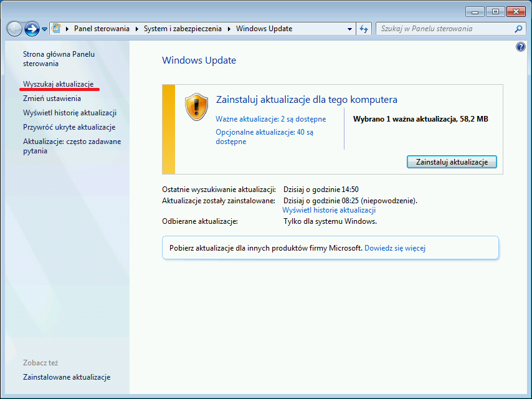Open Ważne aktualizacje: 2 są dostępne

[x=271, y=119]
